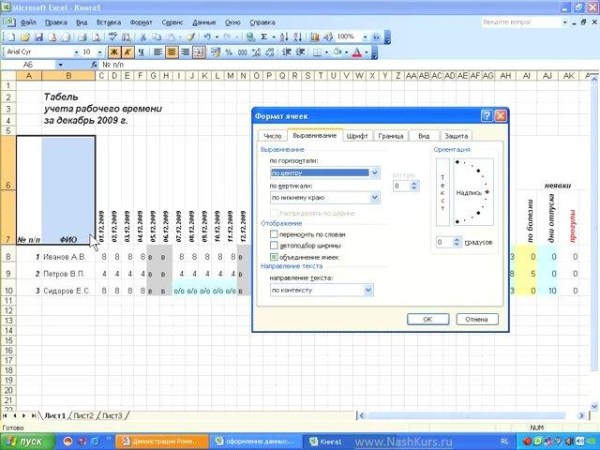This screenshot has width=600, height=450.
Task: Cut selection with the scissors icon
Action: tap(143, 37)
